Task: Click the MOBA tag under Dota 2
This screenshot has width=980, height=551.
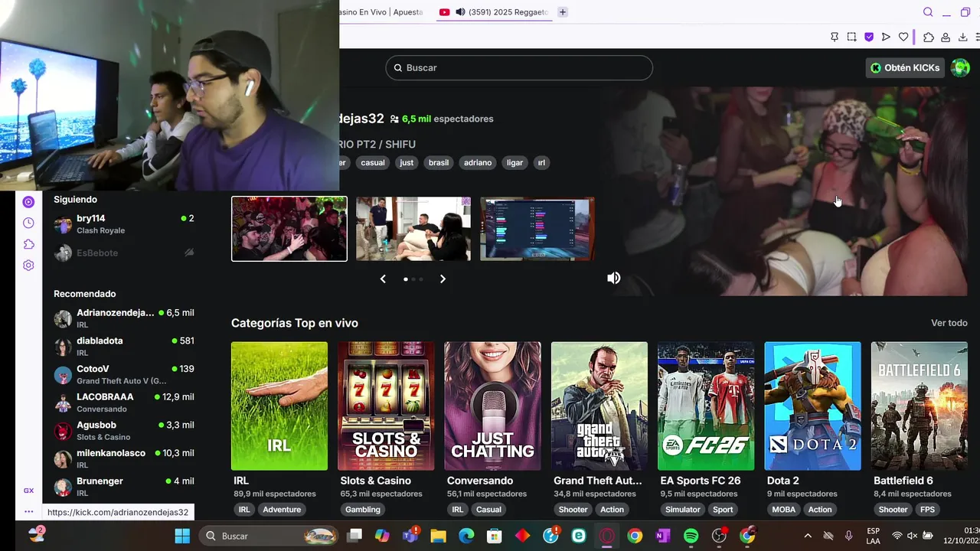Action: pos(783,510)
